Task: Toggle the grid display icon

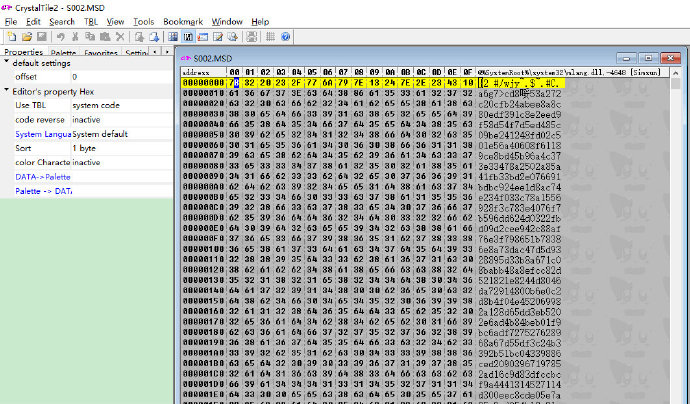Action: (x=270, y=37)
